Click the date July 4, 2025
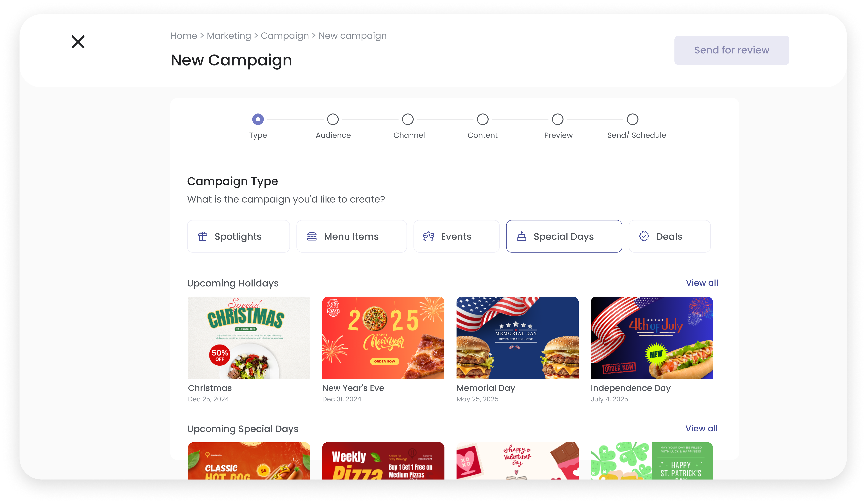The width and height of the screenshot is (866, 504). 609,399
